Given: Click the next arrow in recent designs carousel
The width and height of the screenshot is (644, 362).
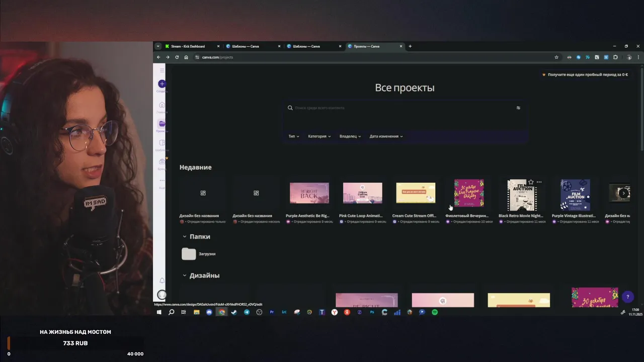Looking at the screenshot, I should [x=623, y=193].
